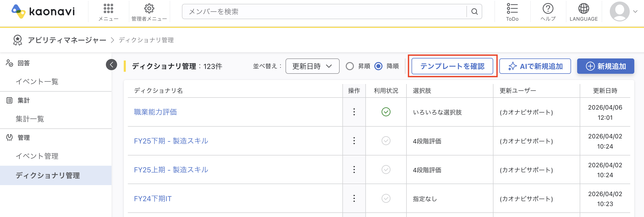Click the メンバーを検索 search field
The image size is (644, 217).
(324, 11)
